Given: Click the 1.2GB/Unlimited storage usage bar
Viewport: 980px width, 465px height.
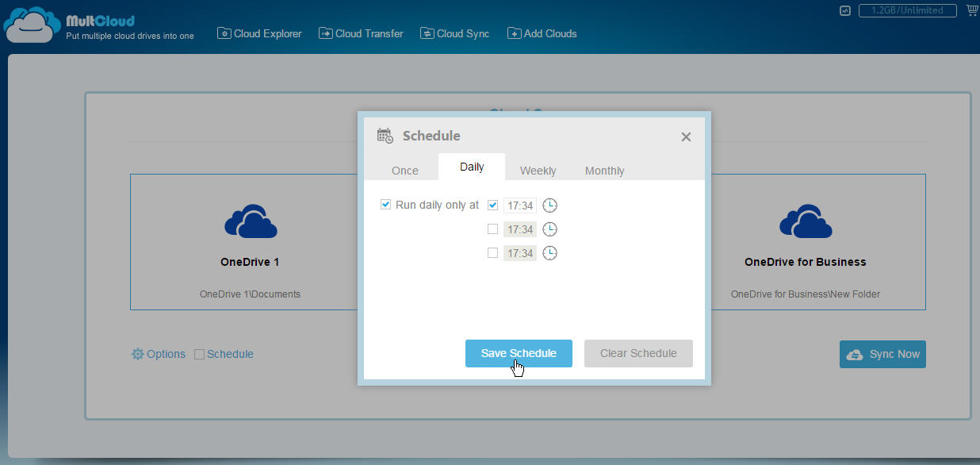Looking at the screenshot, I should (x=907, y=10).
